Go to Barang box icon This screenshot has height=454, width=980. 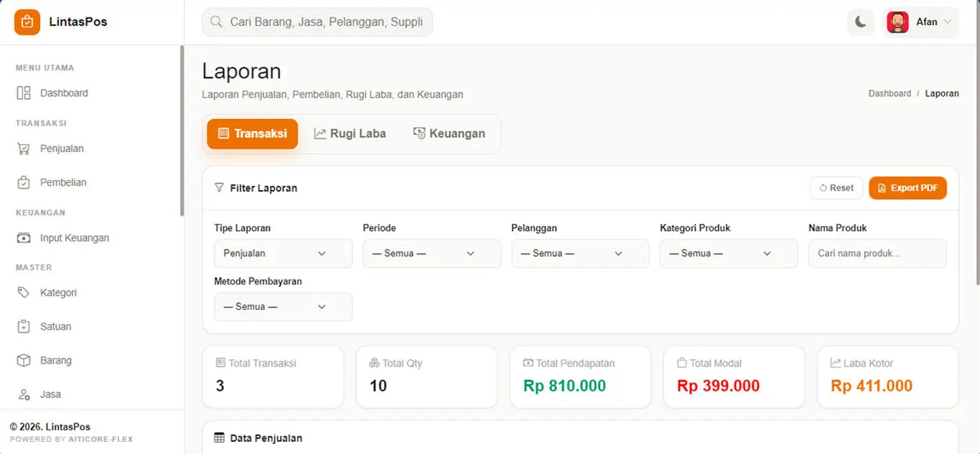(24, 360)
